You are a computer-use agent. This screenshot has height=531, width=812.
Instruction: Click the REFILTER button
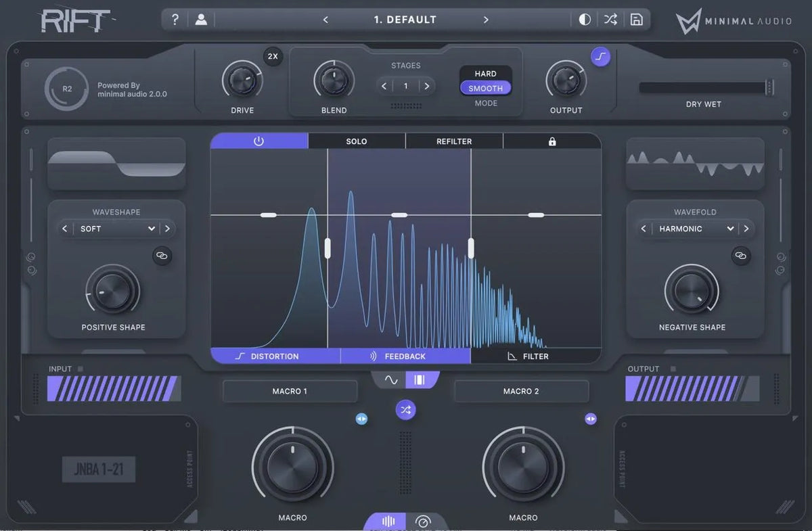tap(453, 141)
